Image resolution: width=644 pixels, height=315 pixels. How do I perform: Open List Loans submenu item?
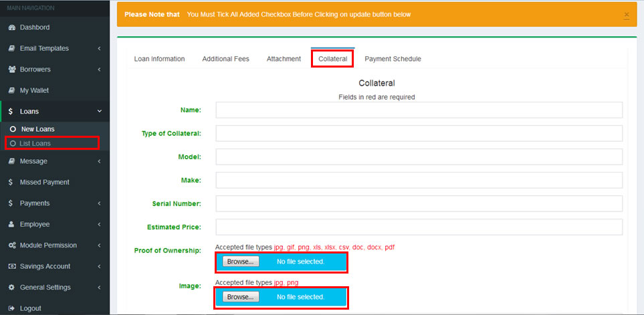point(35,143)
